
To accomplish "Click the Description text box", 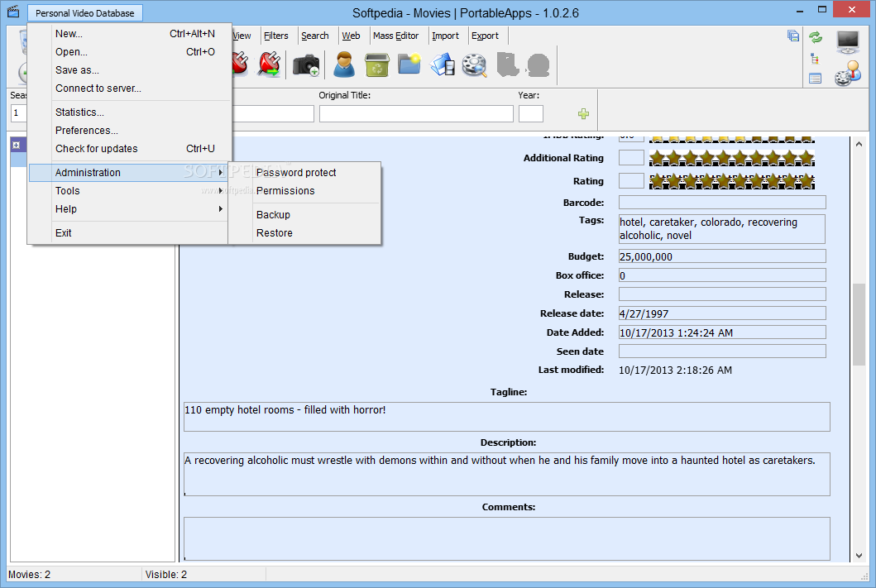I will tap(507, 474).
